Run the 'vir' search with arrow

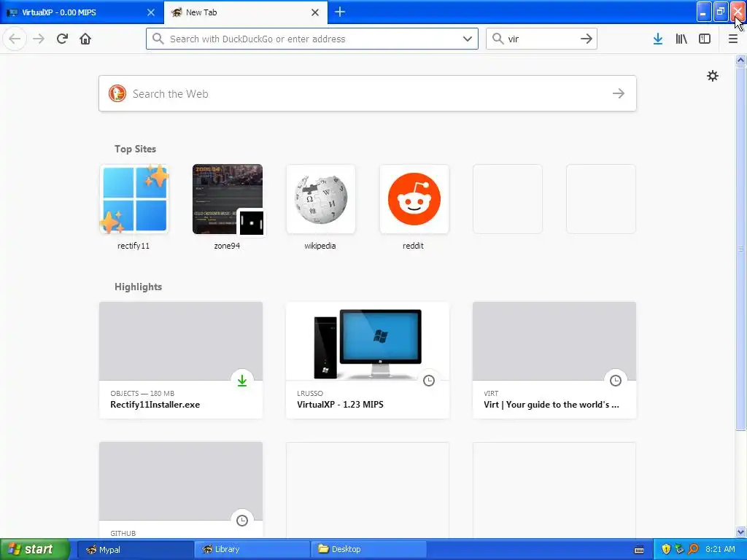[x=586, y=39]
